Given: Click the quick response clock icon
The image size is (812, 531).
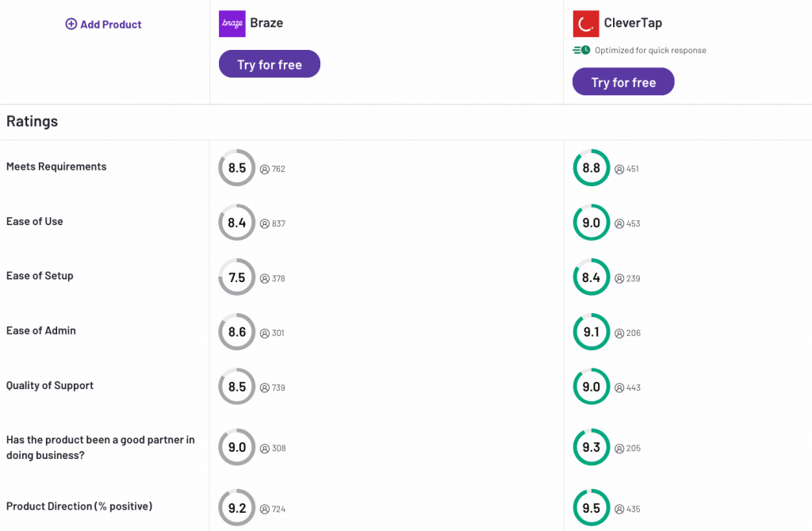Looking at the screenshot, I should (582, 50).
